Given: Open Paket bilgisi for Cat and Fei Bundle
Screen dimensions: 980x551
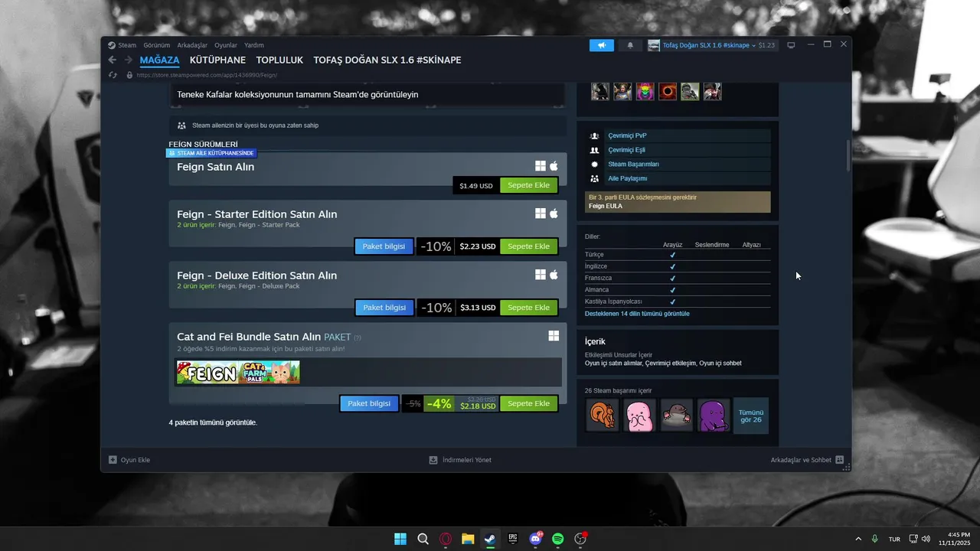Looking at the screenshot, I should (369, 403).
